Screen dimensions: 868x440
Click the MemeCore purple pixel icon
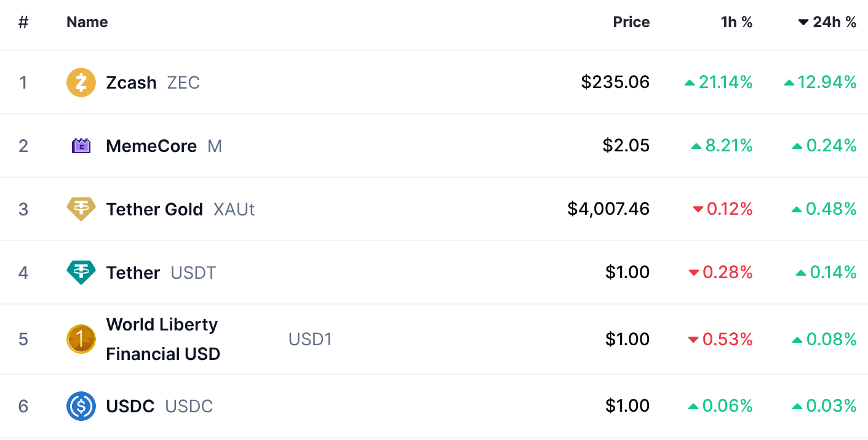tap(81, 146)
